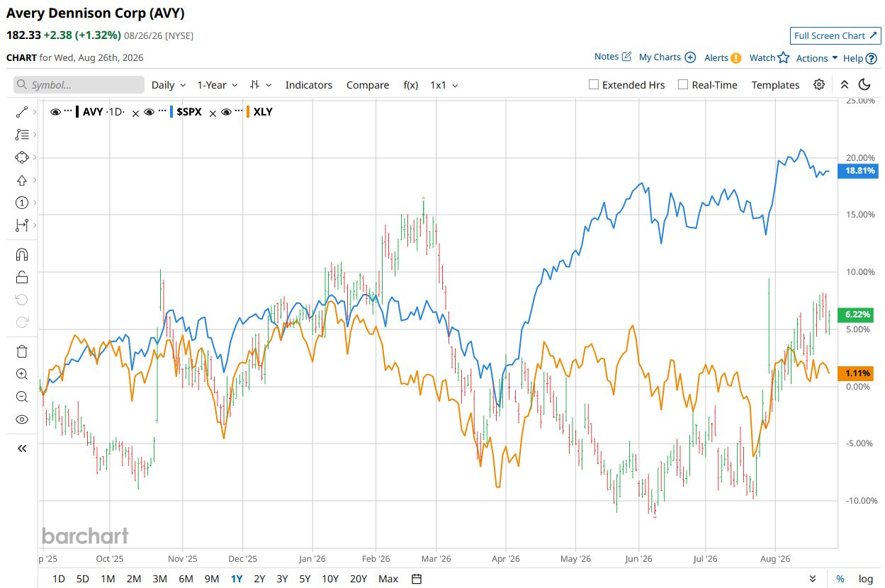Image resolution: width=885 pixels, height=588 pixels.
Task: Open $SPX series options ellipsis
Action: click(x=162, y=112)
